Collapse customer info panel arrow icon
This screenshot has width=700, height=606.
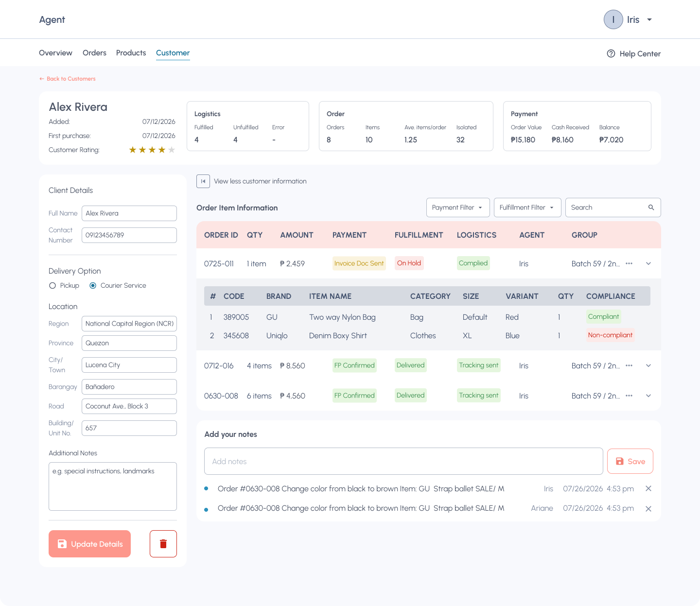(203, 181)
